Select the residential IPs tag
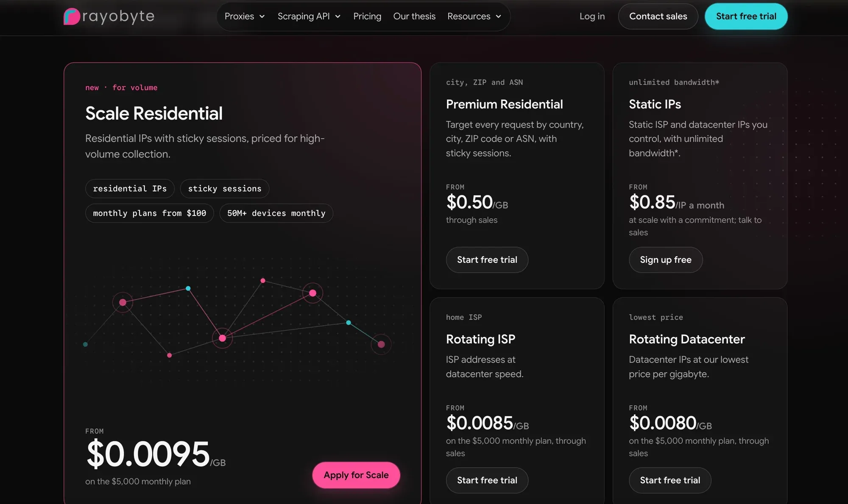The image size is (848, 504). [x=130, y=189]
